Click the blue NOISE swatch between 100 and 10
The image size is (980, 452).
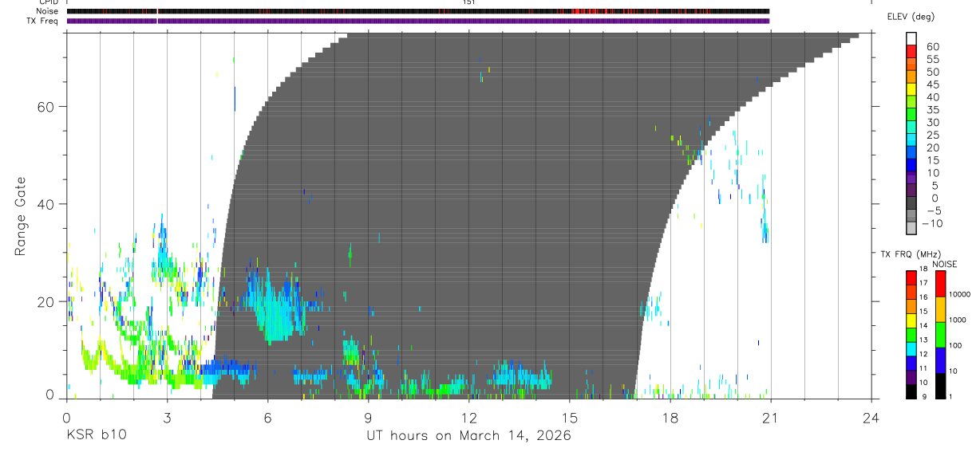point(940,360)
